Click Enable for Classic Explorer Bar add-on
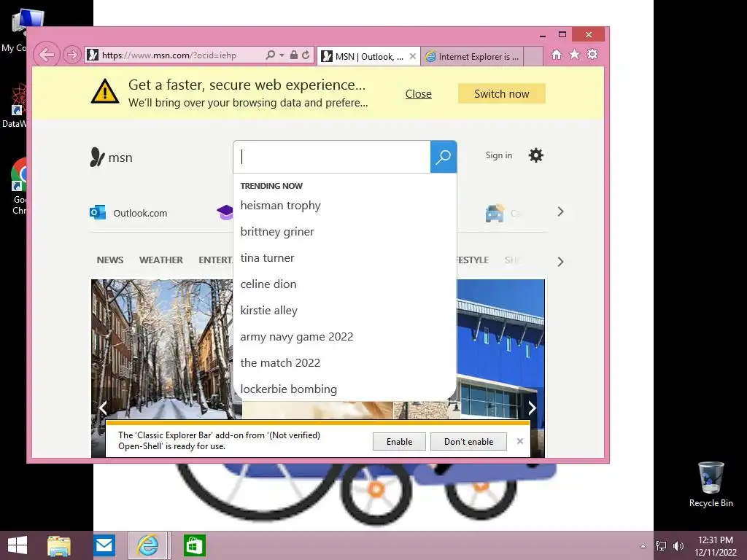This screenshot has width=747, height=560. tap(399, 441)
